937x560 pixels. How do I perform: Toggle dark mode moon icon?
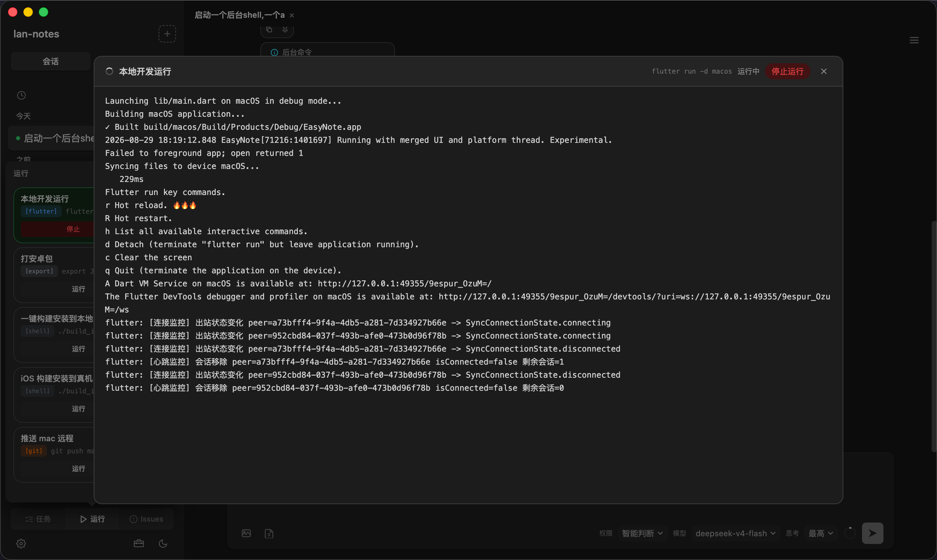coord(163,543)
